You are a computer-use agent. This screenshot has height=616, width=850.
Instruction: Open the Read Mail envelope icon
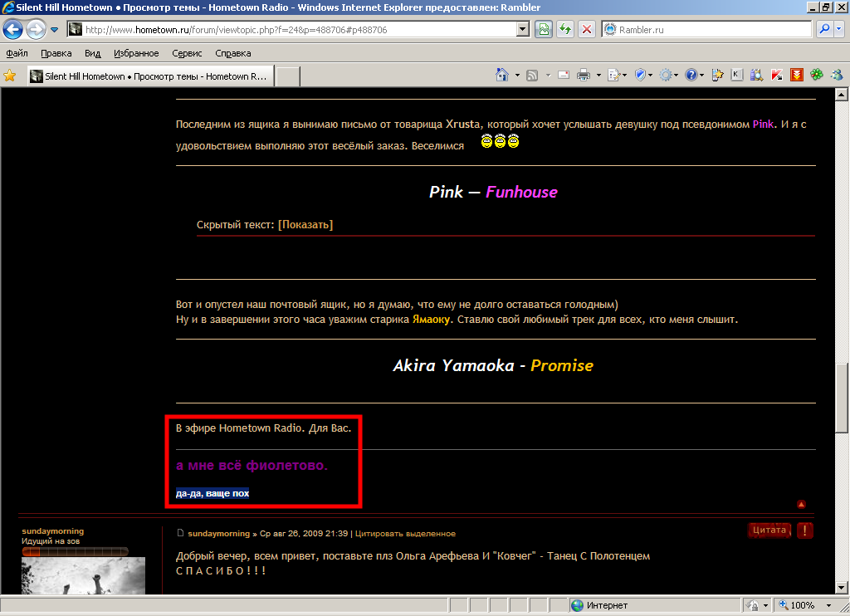(563, 75)
